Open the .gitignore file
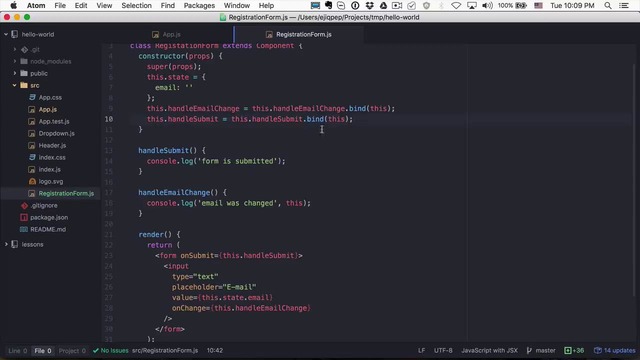Image resolution: width=640 pixels, height=360 pixels. [44, 205]
